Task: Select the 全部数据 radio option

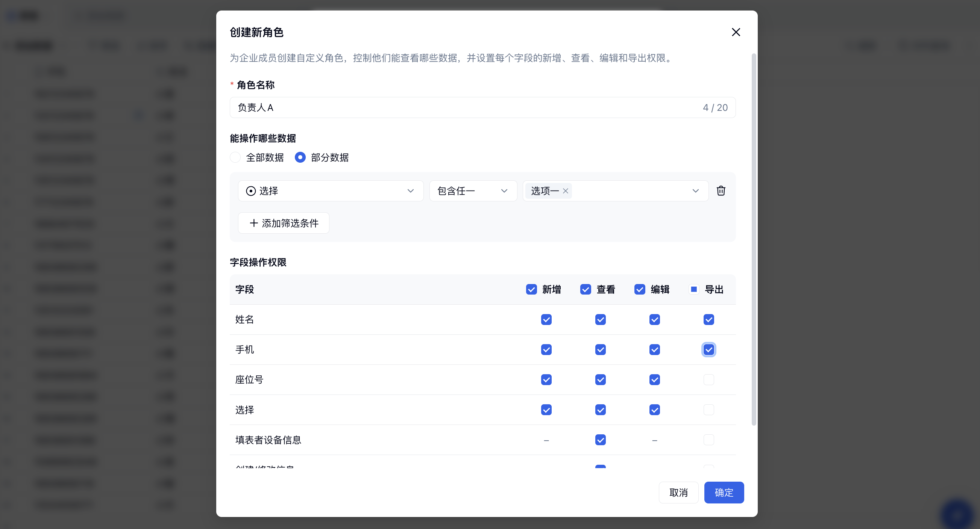Action: (x=235, y=157)
